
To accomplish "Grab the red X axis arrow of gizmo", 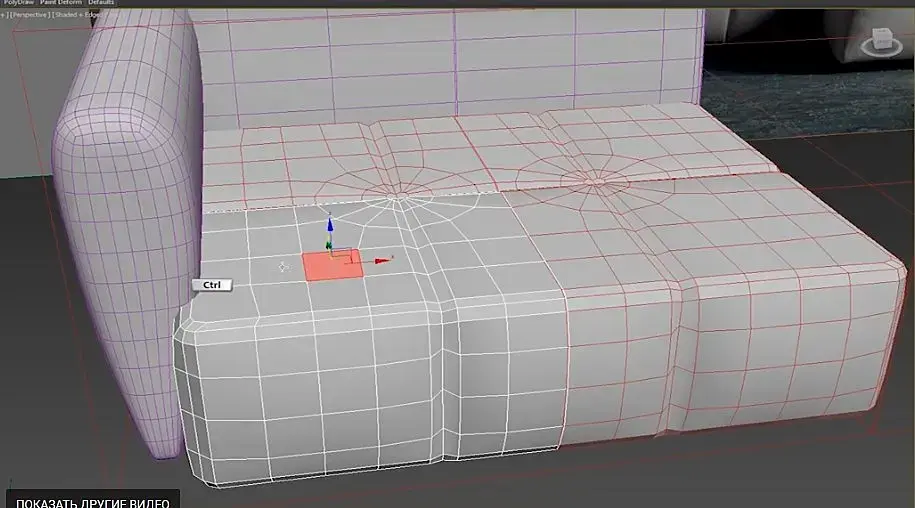I will pos(382,261).
